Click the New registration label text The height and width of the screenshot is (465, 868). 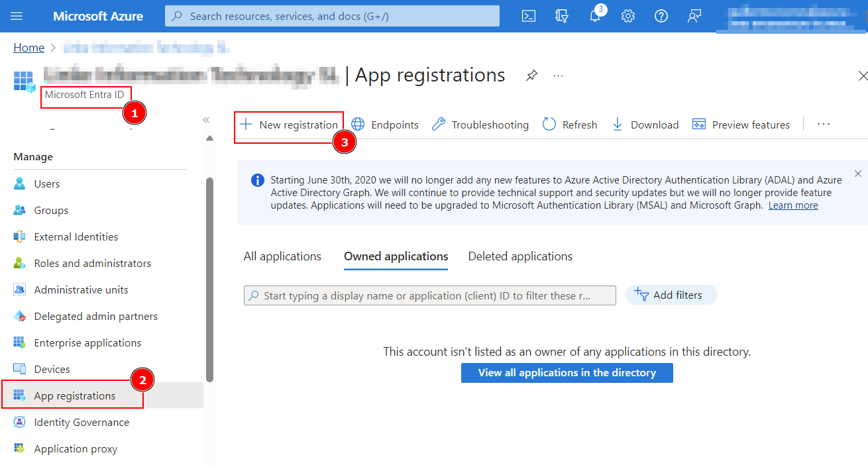(299, 125)
